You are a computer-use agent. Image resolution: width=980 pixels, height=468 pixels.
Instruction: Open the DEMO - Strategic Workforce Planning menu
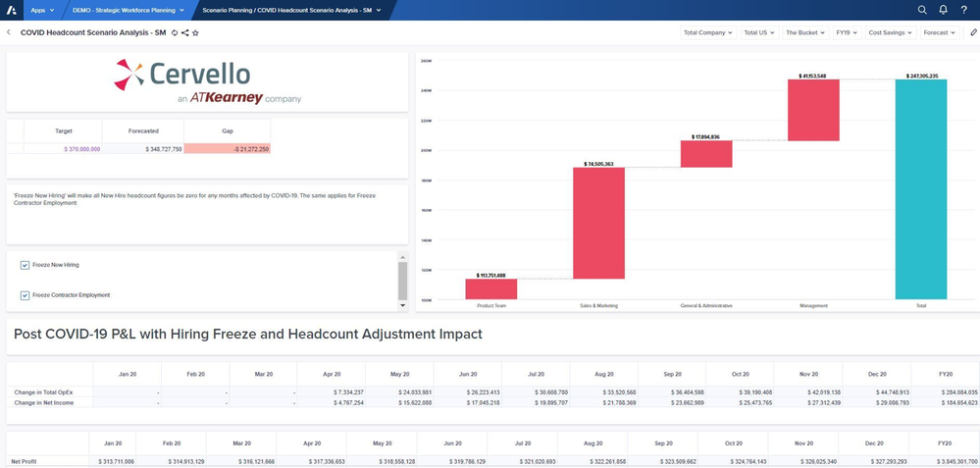tap(129, 10)
